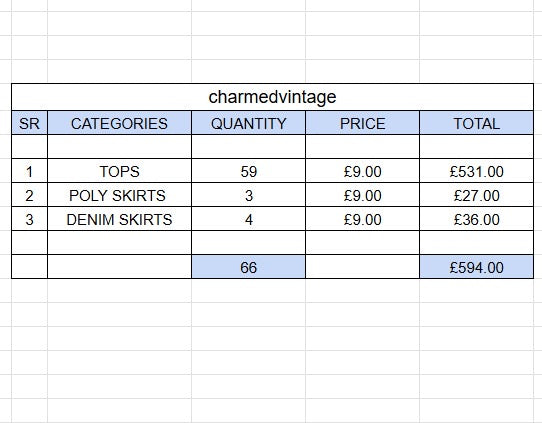Screen dimensions: 542x423
Task: Select the total quantity cell 66
Action: pos(249,267)
